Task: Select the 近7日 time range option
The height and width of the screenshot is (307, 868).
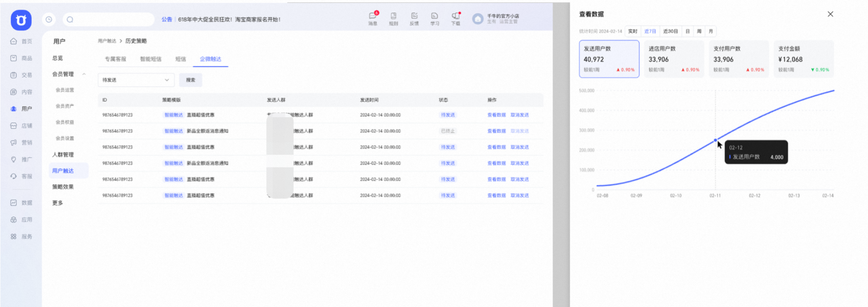Action: 650,31
